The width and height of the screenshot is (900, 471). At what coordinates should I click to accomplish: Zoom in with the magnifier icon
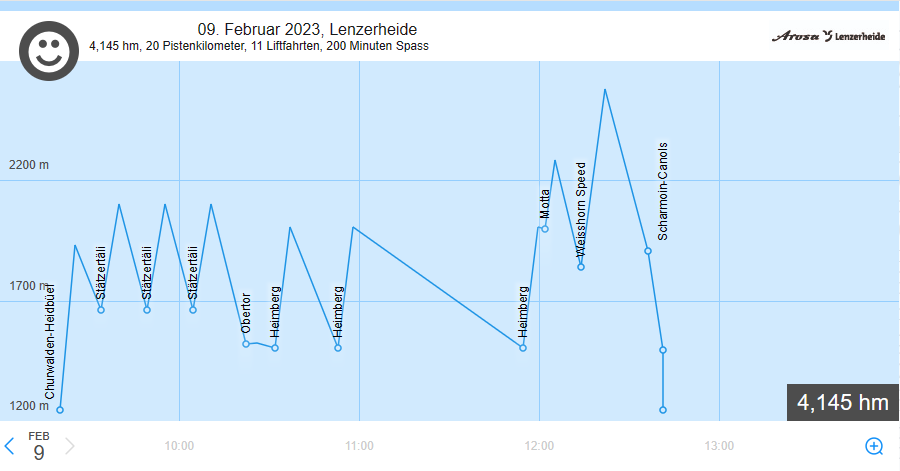[x=873, y=446]
